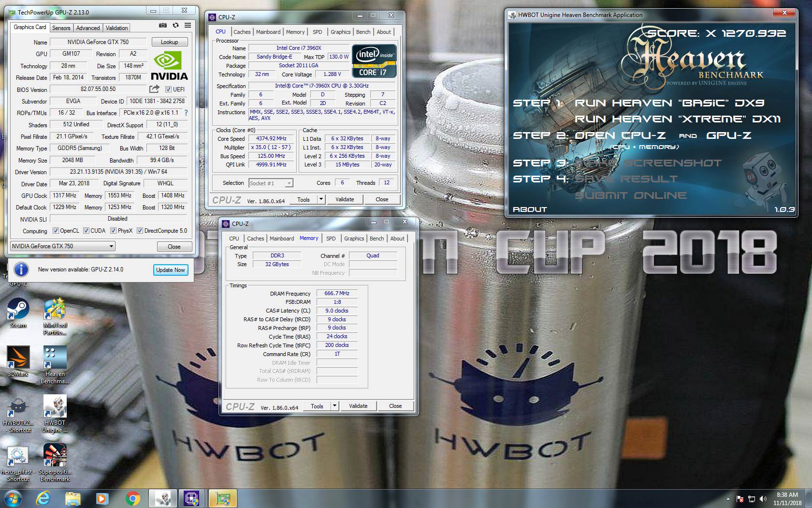812x508 pixels.
Task: Toggle the DirectCompute 5.0 checkbox
Action: point(140,231)
